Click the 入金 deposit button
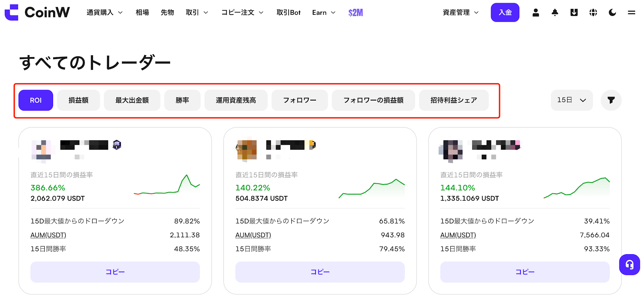This screenshot has width=644, height=302. (x=505, y=12)
